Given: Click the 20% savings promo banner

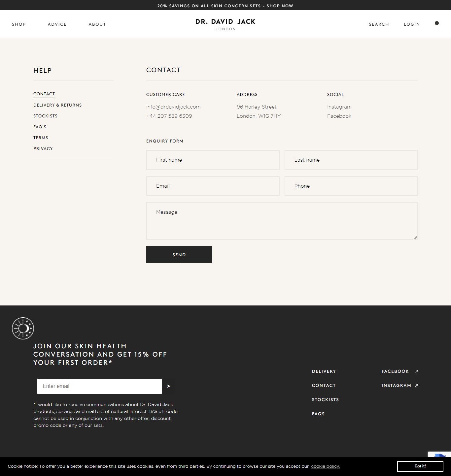Looking at the screenshot, I should pos(225,6).
